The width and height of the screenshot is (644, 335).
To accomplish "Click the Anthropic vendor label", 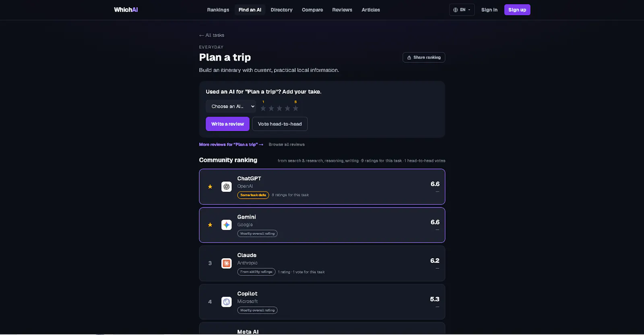I will [x=247, y=263].
